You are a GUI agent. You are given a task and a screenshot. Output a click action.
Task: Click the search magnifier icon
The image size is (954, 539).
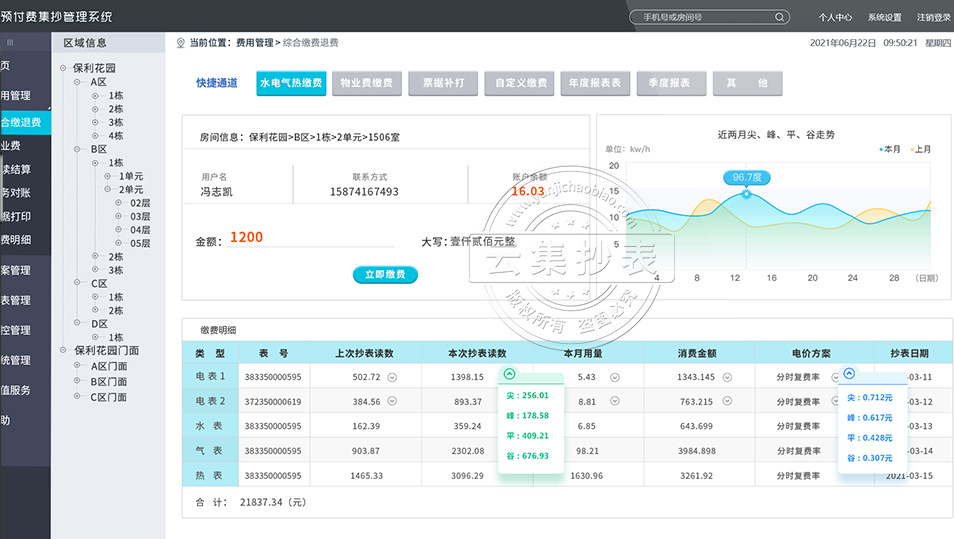(x=779, y=17)
